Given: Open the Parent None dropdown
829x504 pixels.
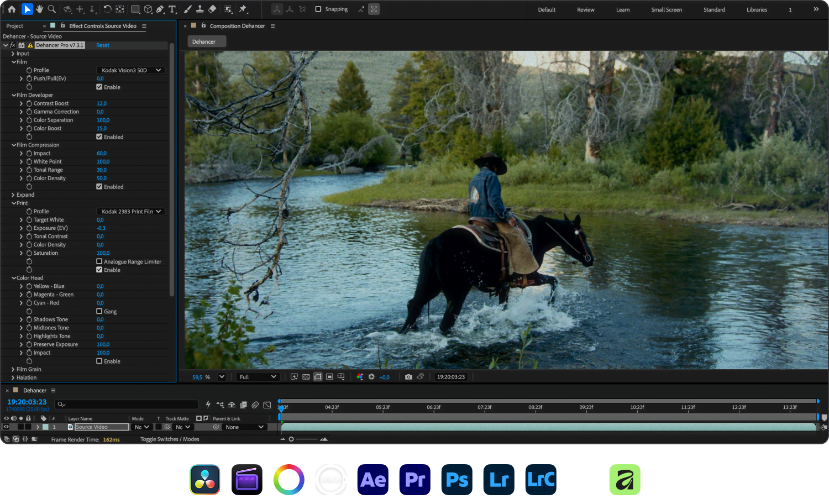Looking at the screenshot, I should point(245,427).
